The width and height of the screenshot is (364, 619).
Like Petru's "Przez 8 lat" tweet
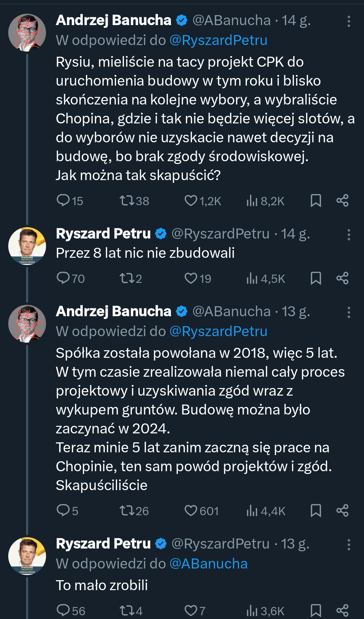(191, 278)
